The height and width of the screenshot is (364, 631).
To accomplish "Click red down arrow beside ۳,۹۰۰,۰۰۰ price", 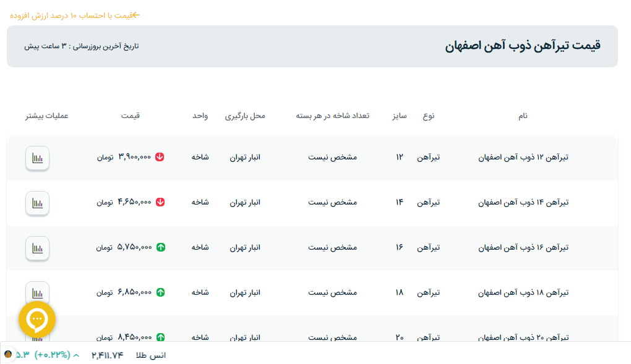I will coord(160,157).
